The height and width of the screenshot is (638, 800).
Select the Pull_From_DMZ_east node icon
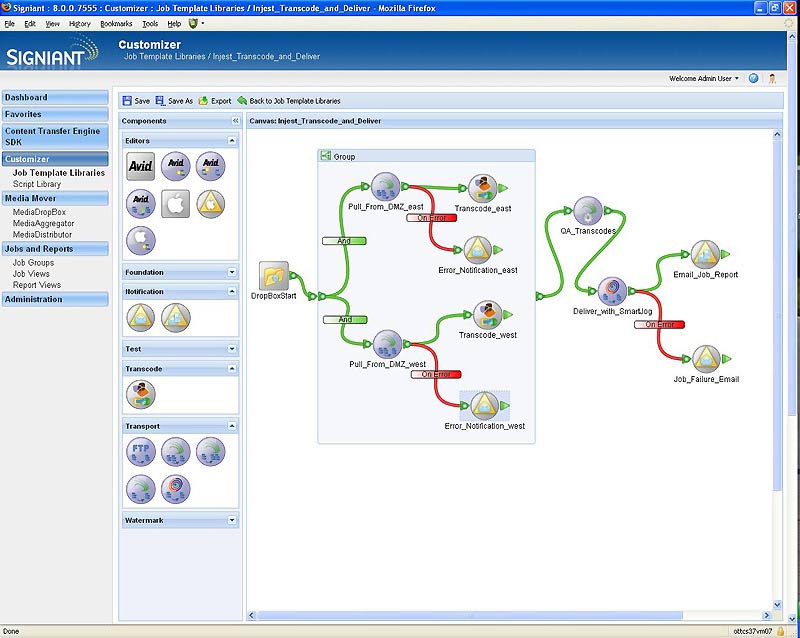pyautogui.click(x=386, y=187)
